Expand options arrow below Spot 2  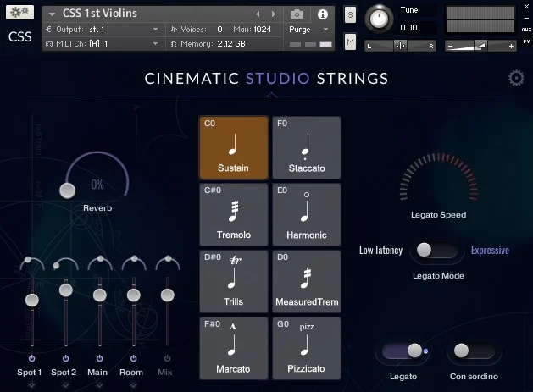[x=65, y=385]
